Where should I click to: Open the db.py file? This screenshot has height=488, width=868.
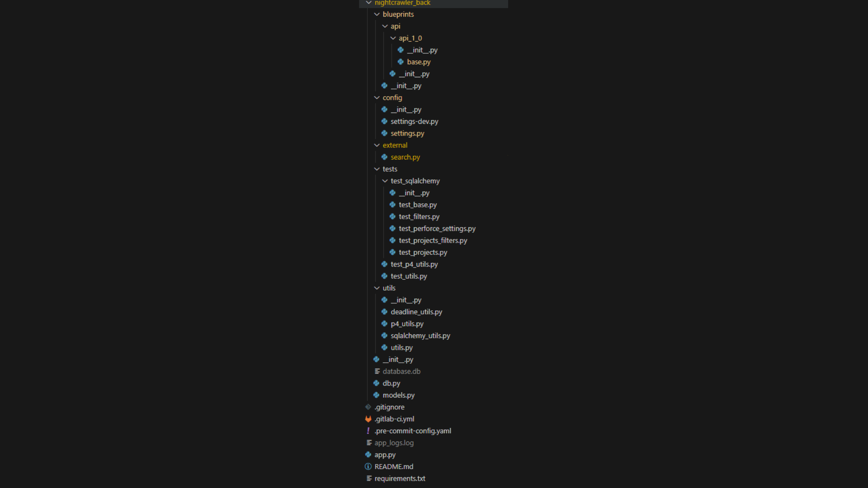point(392,383)
